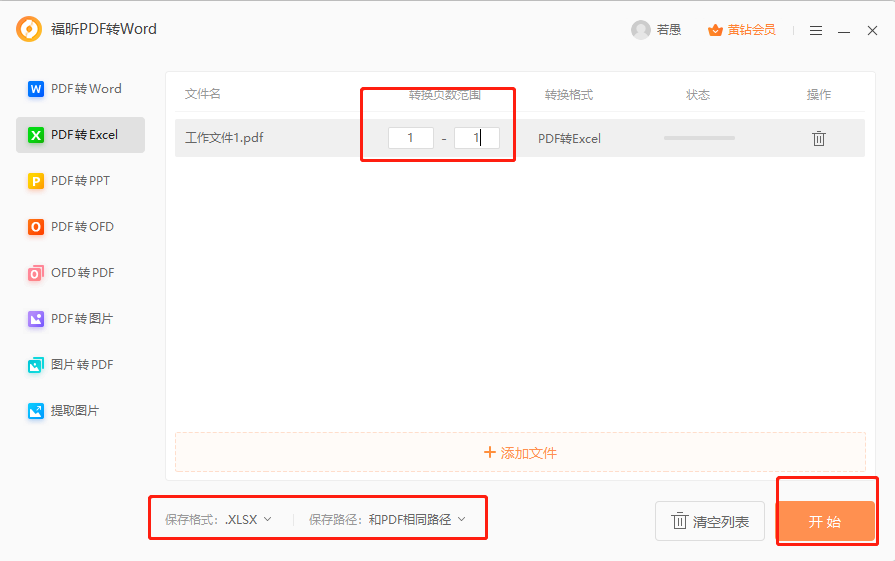The width and height of the screenshot is (895, 561).
Task: Expand the 保存格式 .XLSX dropdown
Action: click(x=248, y=520)
